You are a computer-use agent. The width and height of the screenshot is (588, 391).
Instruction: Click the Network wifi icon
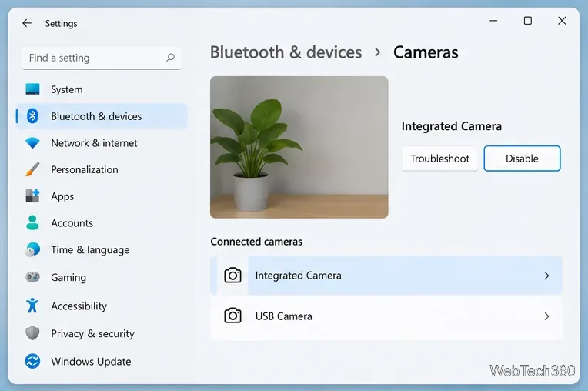click(32, 143)
